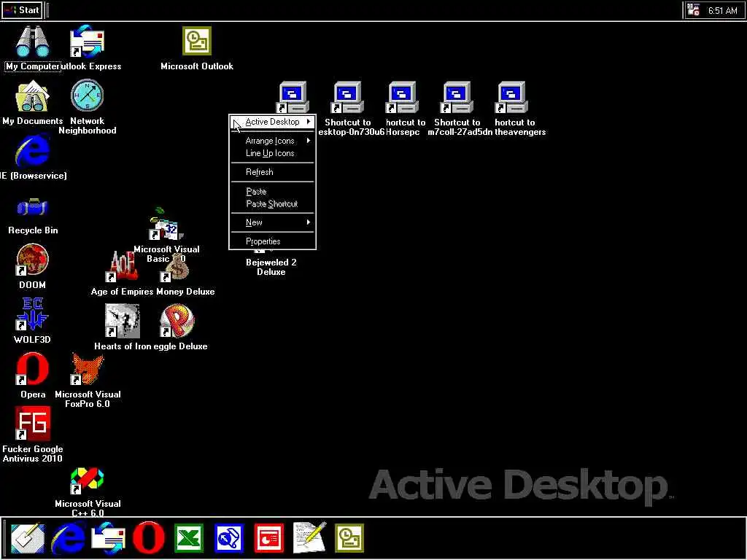Launch Outlook Express from bottom bar
The image size is (747, 560).
[108, 538]
